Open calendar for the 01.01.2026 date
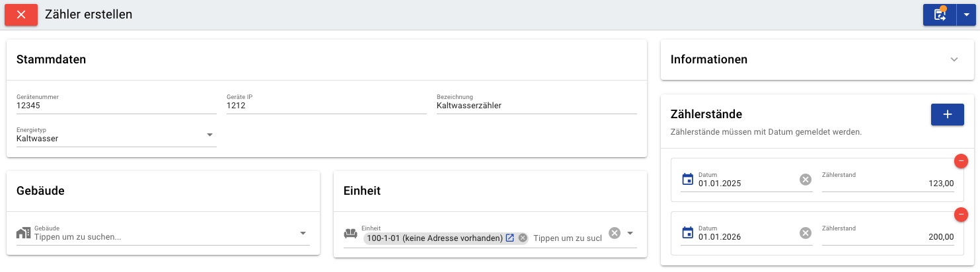The width and height of the screenshot is (980, 272). pos(687,232)
